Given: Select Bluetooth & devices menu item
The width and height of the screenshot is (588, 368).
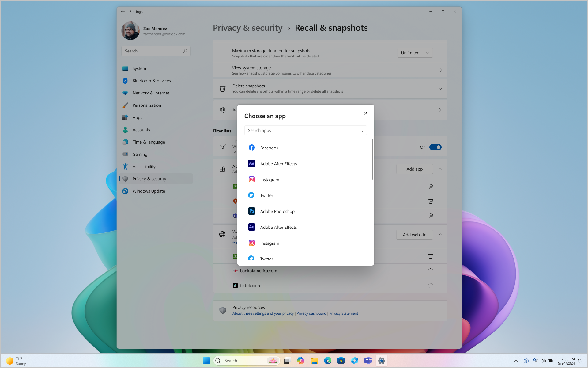Looking at the screenshot, I should 151,81.
